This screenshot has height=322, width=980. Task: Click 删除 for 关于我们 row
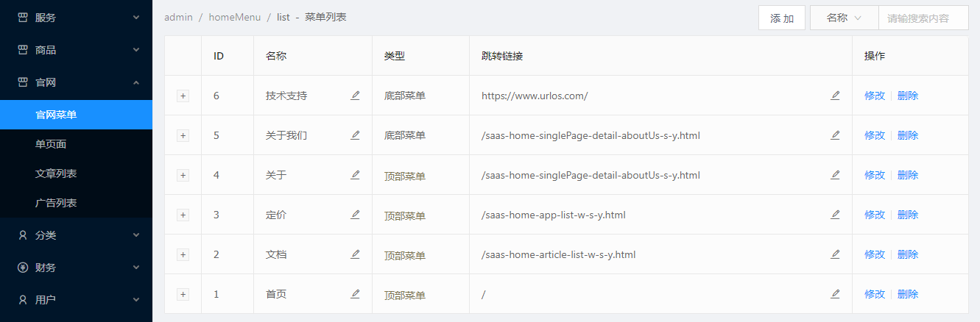(908, 135)
